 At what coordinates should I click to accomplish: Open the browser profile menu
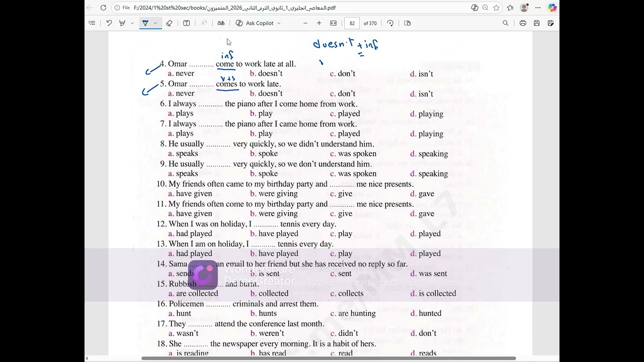[x=524, y=8]
